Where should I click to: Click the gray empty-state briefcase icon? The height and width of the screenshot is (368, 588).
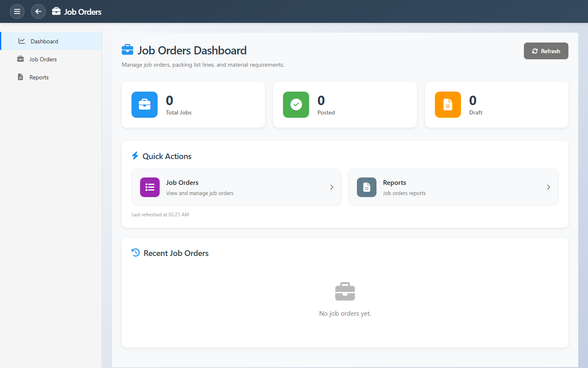tap(345, 292)
